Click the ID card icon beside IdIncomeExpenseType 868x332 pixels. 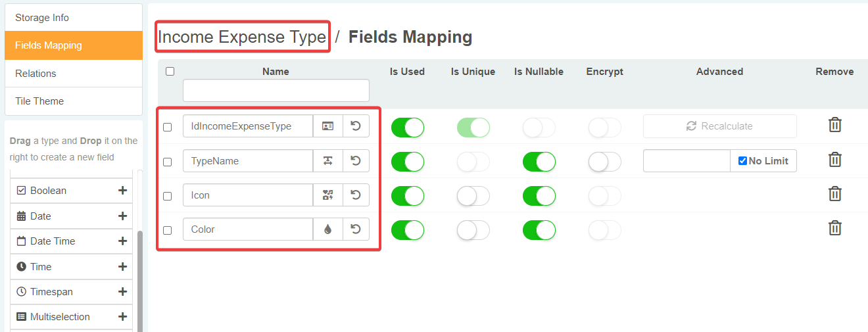327,126
